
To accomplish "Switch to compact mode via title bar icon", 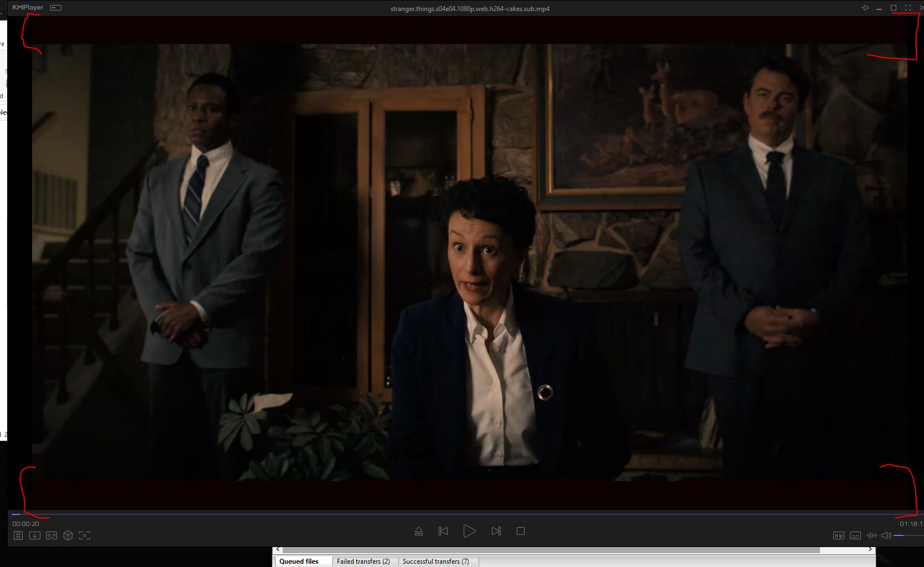I will (x=56, y=8).
